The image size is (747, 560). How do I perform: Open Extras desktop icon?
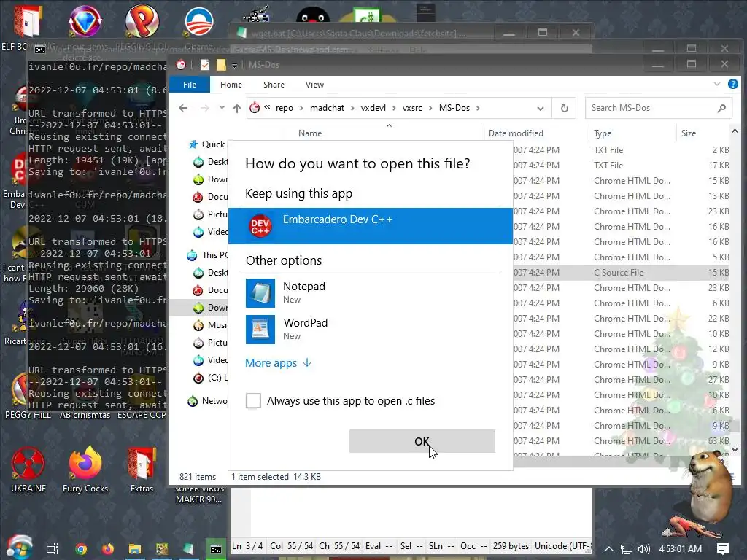[142, 470]
